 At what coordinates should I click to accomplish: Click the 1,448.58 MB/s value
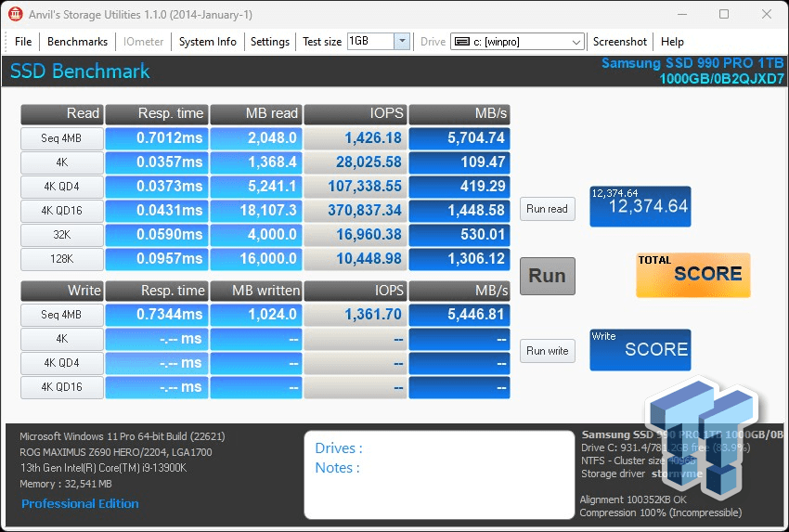tap(459, 211)
